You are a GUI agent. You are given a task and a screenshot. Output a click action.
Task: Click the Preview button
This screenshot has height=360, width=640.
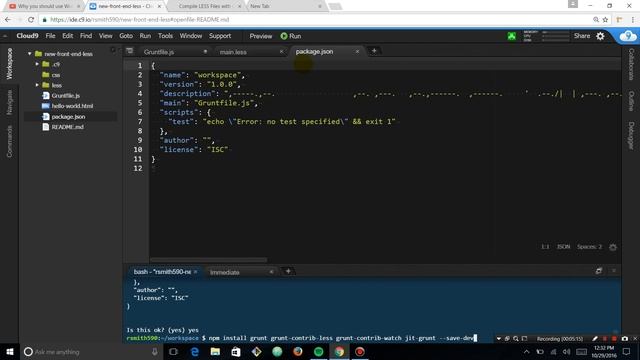pos(260,36)
